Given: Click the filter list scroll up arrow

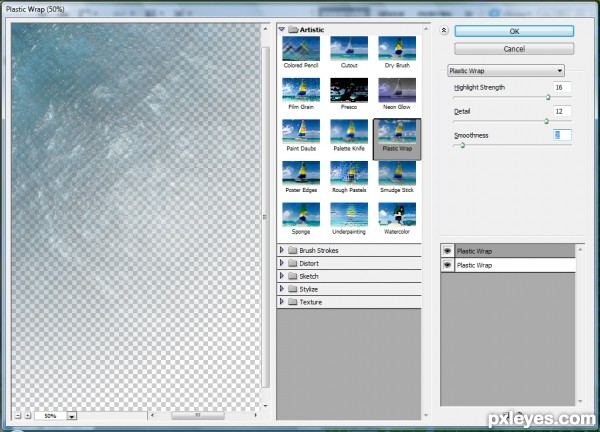Looking at the screenshot, I should tap(426, 29).
